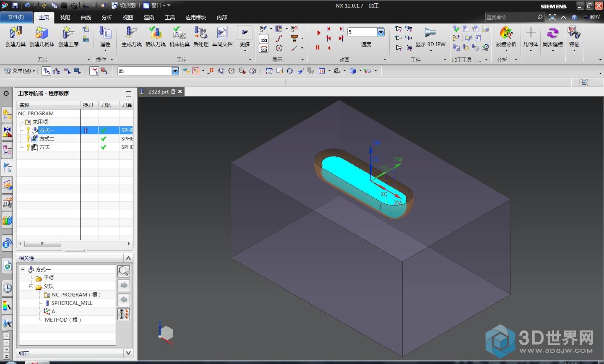Open the selection filter 面 dropdown
The width and height of the screenshot is (604, 364).
pos(175,71)
